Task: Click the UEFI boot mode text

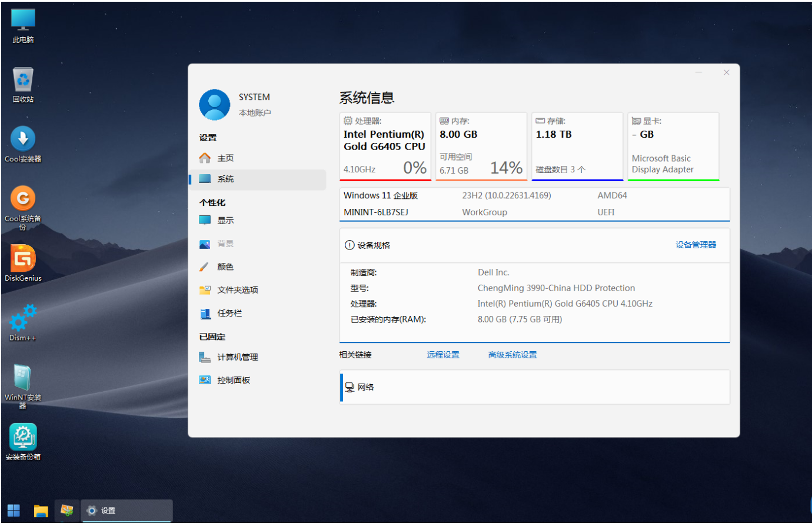Action: (606, 212)
